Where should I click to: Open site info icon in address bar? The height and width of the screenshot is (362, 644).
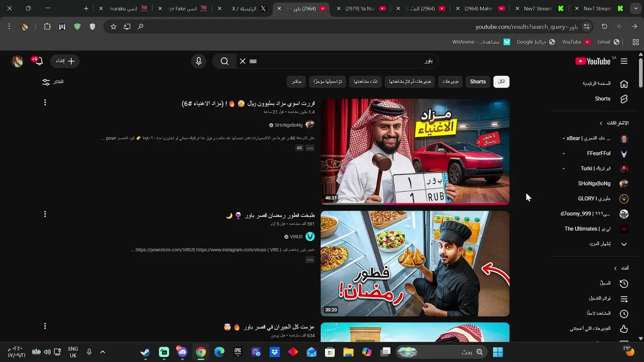pos(587,27)
